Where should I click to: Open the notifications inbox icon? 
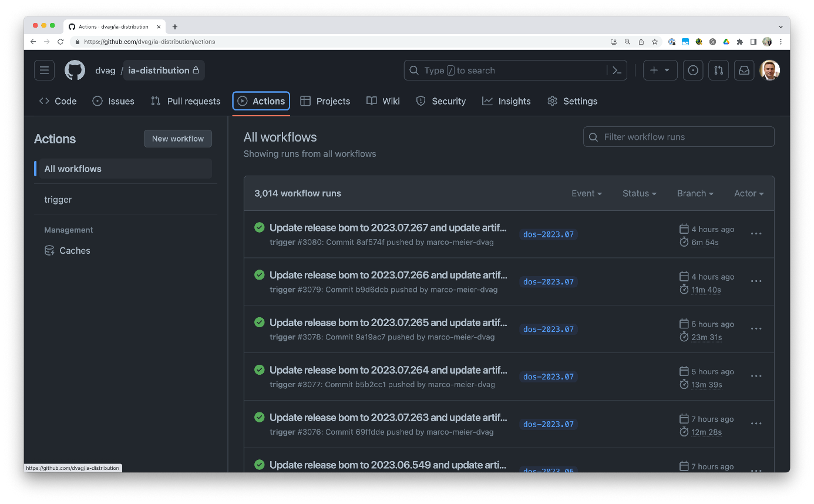coord(744,70)
